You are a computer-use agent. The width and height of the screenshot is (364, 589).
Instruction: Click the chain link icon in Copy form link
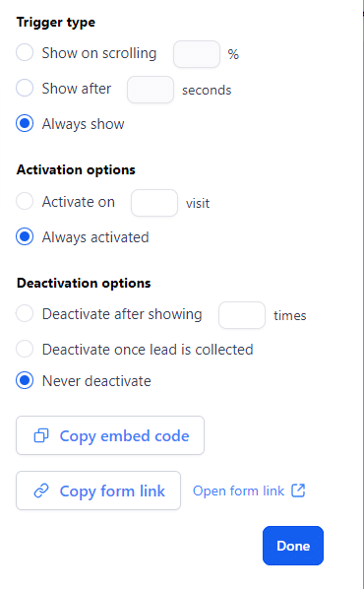tap(41, 491)
